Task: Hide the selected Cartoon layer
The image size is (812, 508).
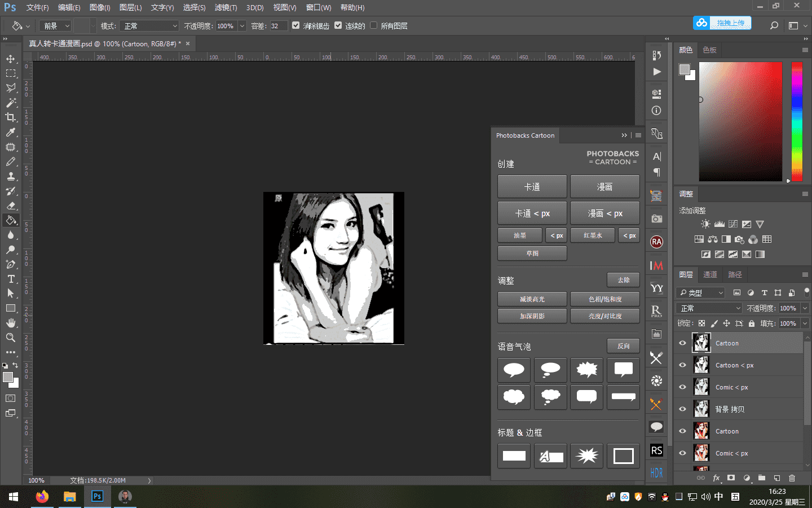Action: 682,343
